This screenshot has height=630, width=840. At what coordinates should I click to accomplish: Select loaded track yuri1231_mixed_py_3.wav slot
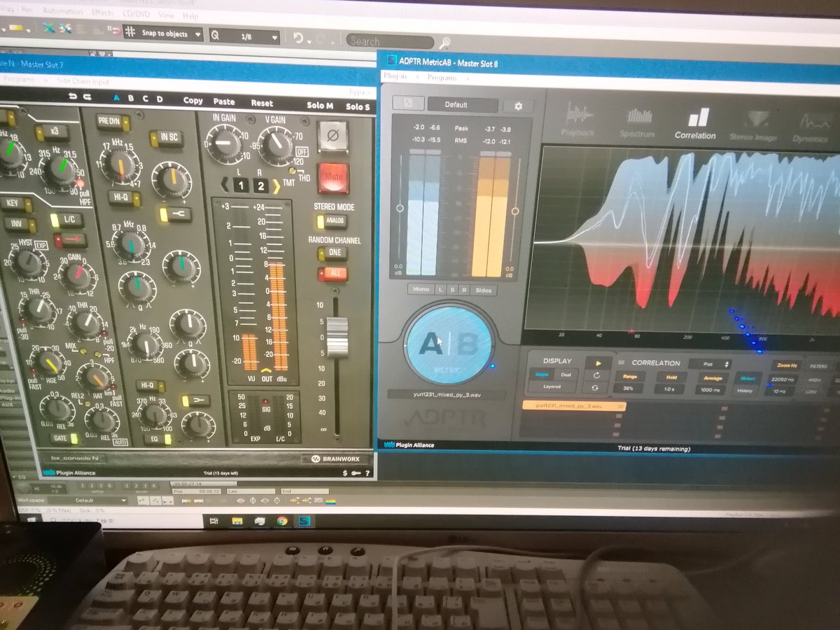[573, 405]
